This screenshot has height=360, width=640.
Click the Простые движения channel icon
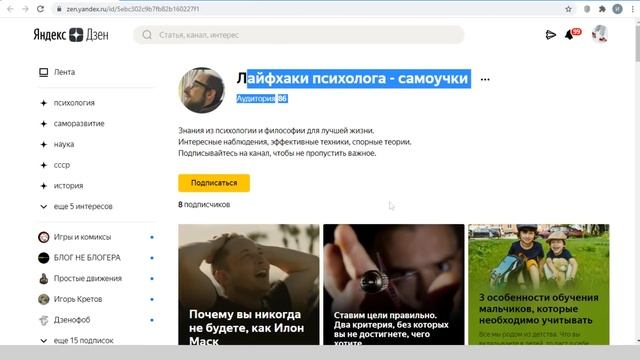click(44, 279)
